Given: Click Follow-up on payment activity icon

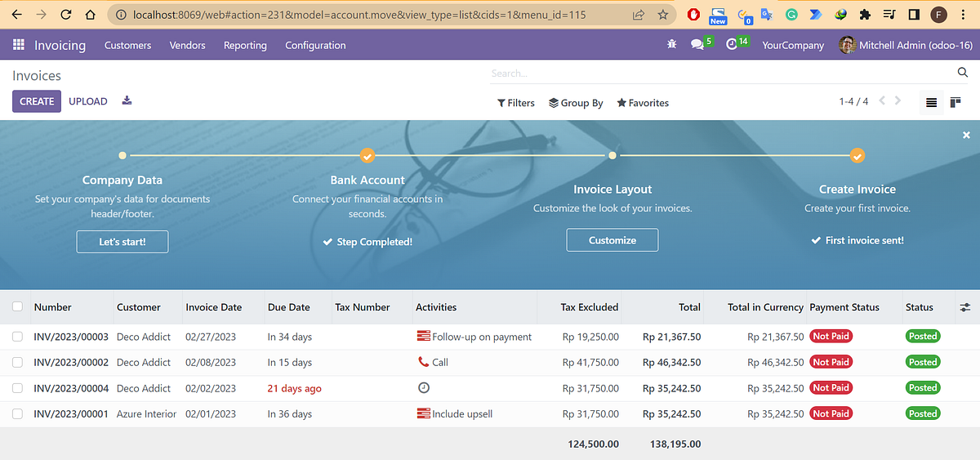Looking at the screenshot, I should pos(423,337).
